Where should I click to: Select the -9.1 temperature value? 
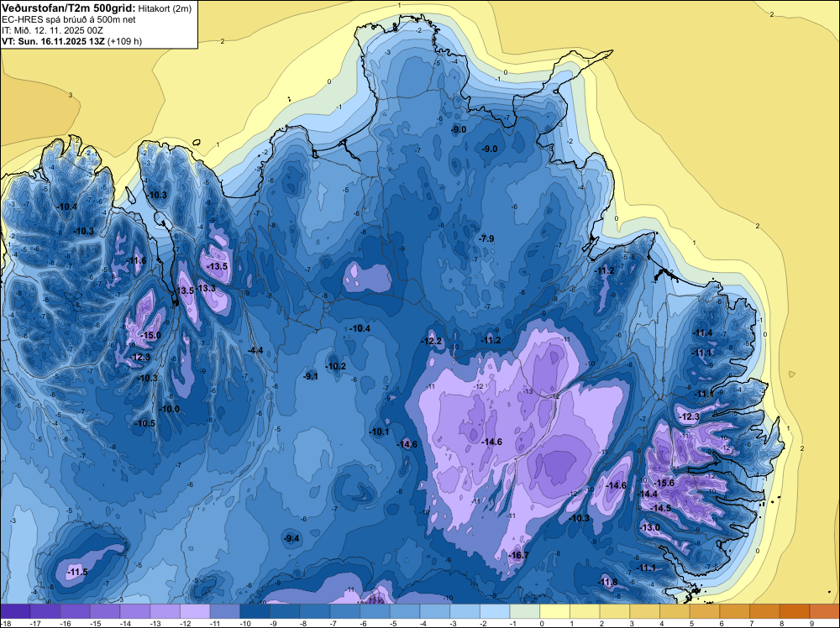point(311,376)
